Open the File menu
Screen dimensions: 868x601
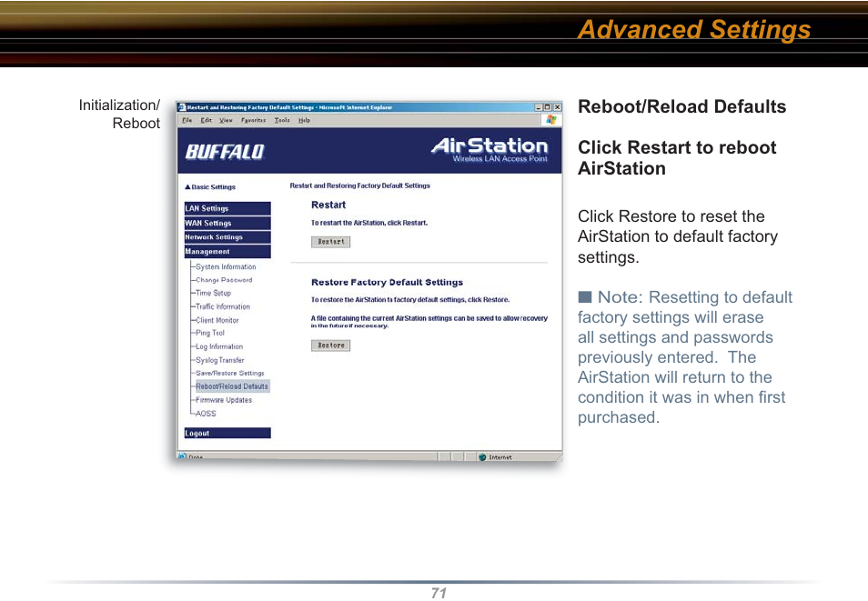click(x=187, y=120)
